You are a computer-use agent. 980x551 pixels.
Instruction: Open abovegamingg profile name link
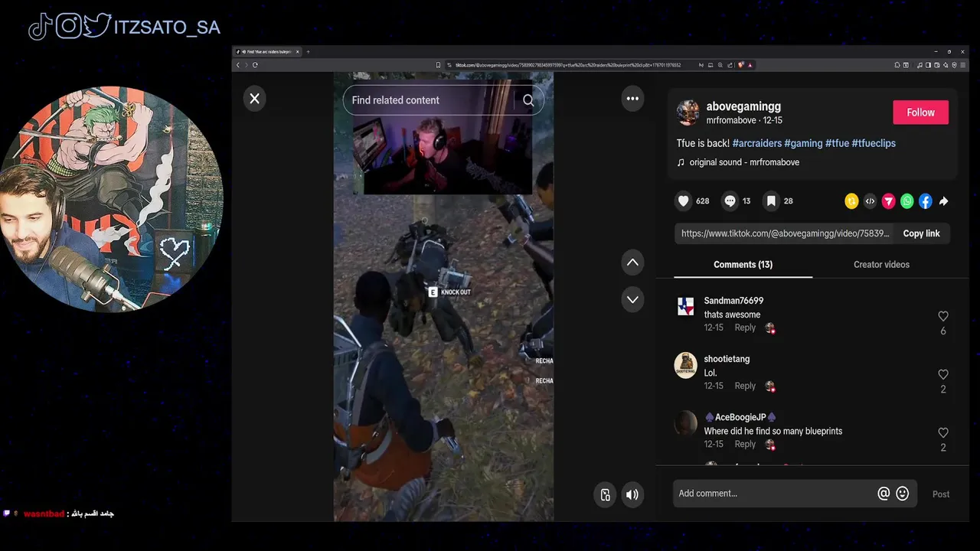click(743, 106)
